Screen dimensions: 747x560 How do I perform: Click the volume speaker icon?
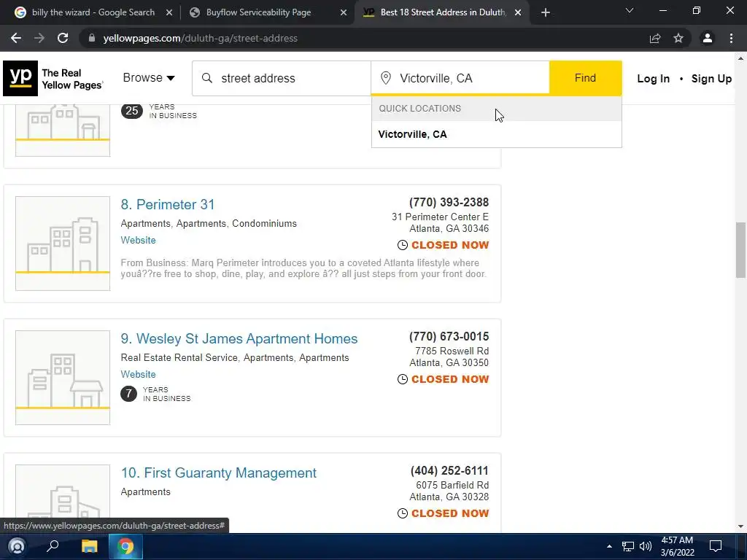click(646, 546)
